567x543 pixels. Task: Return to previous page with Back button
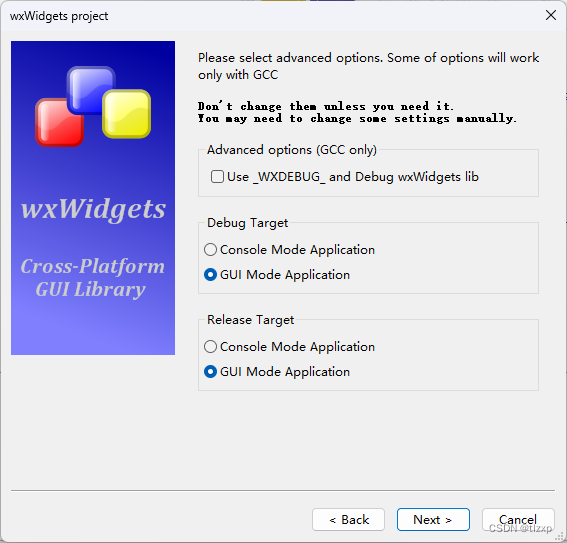(x=349, y=520)
